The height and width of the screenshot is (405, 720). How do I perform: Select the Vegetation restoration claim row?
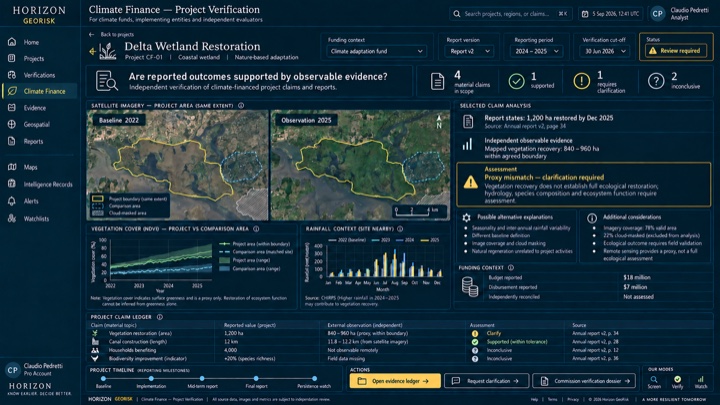click(x=399, y=333)
